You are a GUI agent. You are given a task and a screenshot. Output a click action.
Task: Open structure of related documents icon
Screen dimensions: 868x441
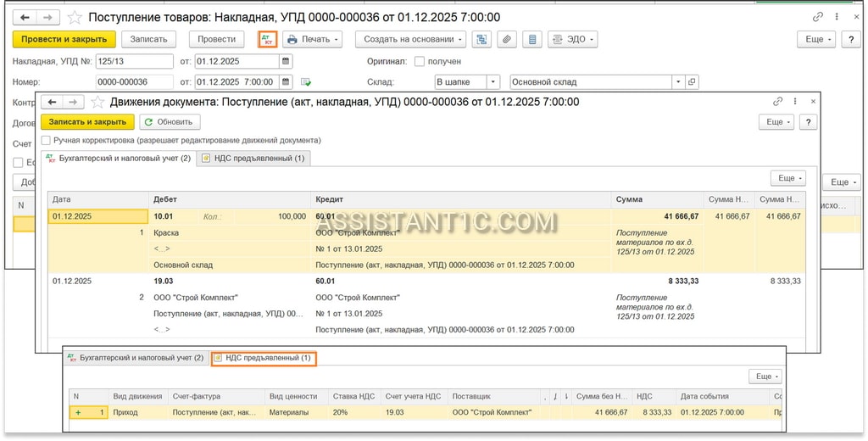click(x=481, y=39)
